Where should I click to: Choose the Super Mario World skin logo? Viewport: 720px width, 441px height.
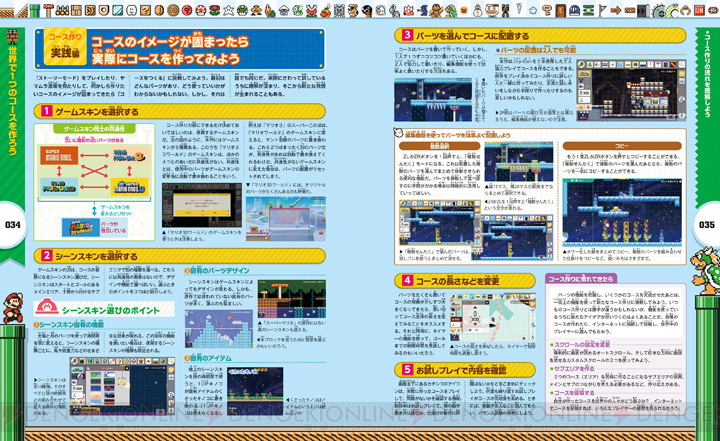pos(59,187)
